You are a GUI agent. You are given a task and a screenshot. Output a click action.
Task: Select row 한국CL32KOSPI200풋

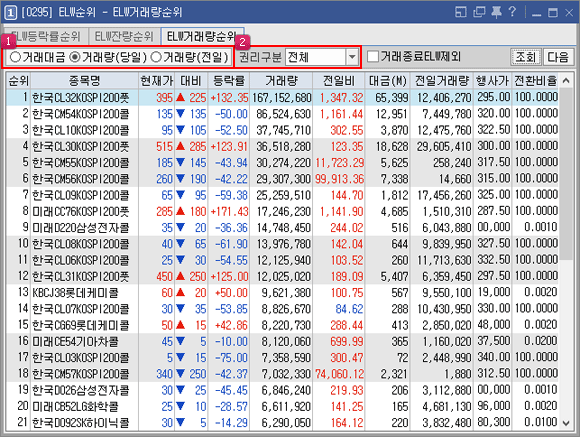click(283, 98)
